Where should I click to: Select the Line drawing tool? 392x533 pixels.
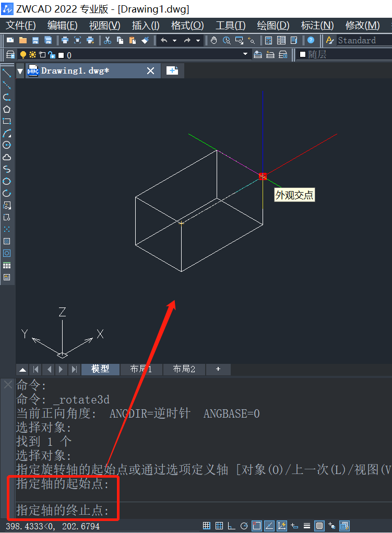pos(7,73)
